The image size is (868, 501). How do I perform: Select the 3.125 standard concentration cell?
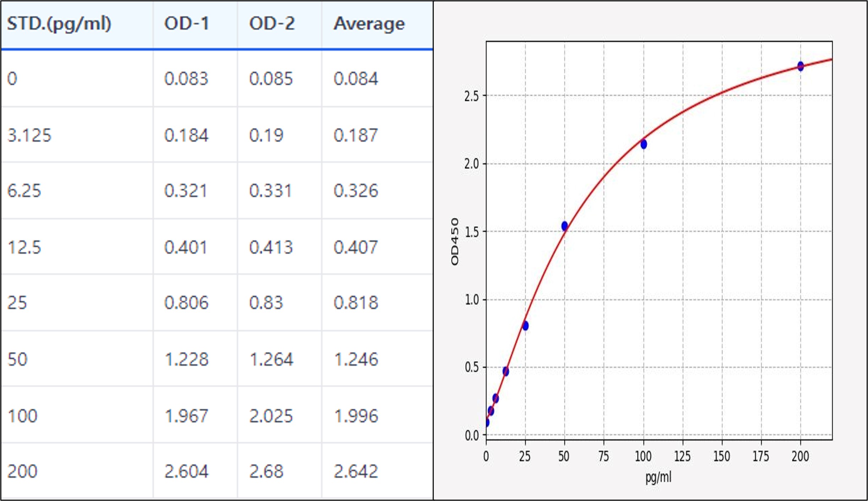(29, 135)
